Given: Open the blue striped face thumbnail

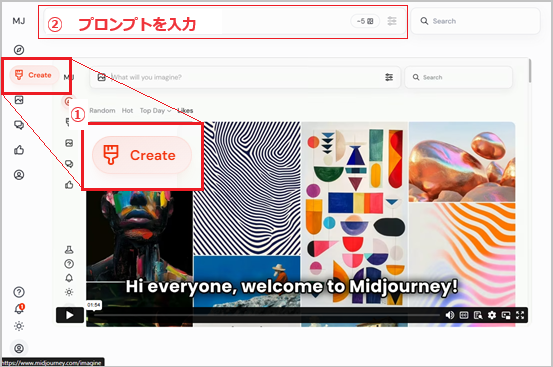Looking at the screenshot, I should click(247, 188).
